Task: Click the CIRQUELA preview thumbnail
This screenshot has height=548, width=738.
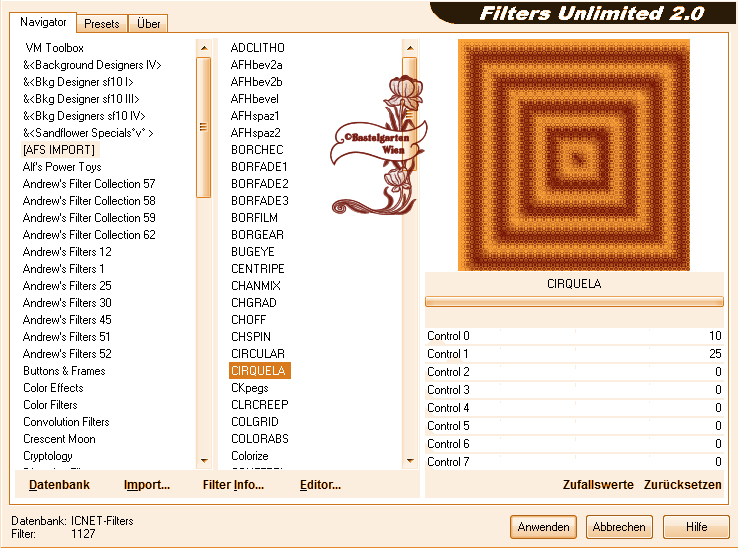Action: tap(574, 155)
